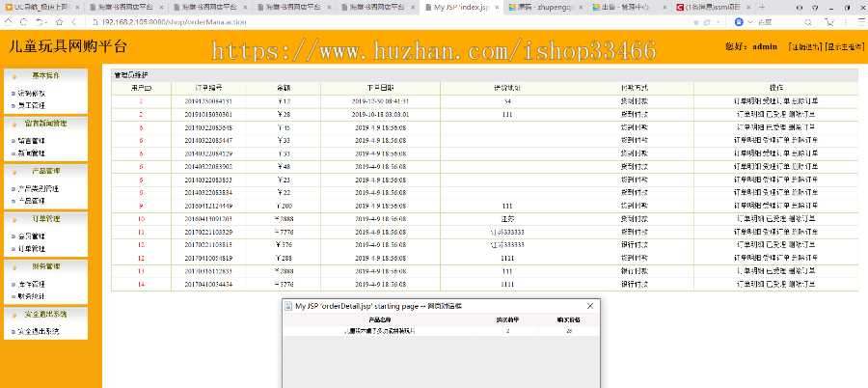Click 安全退出系统 sidebar link
This screenshot has height=388, width=868.
pos(39,332)
